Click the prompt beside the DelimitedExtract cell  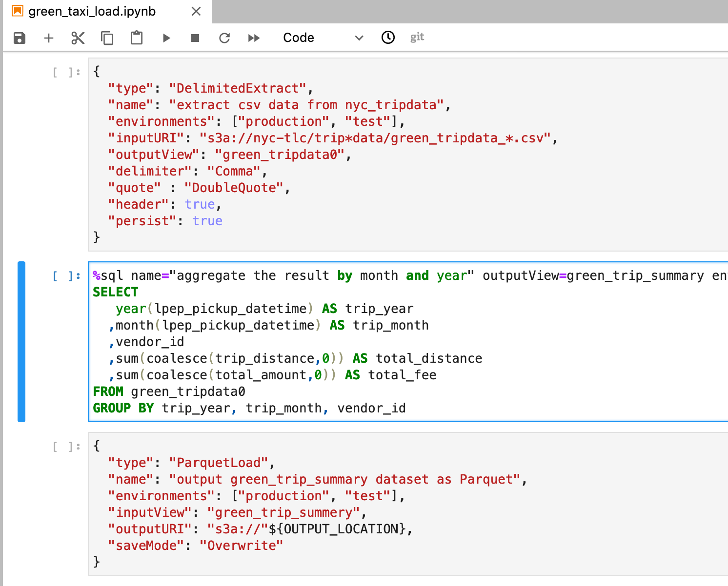[x=66, y=73]
